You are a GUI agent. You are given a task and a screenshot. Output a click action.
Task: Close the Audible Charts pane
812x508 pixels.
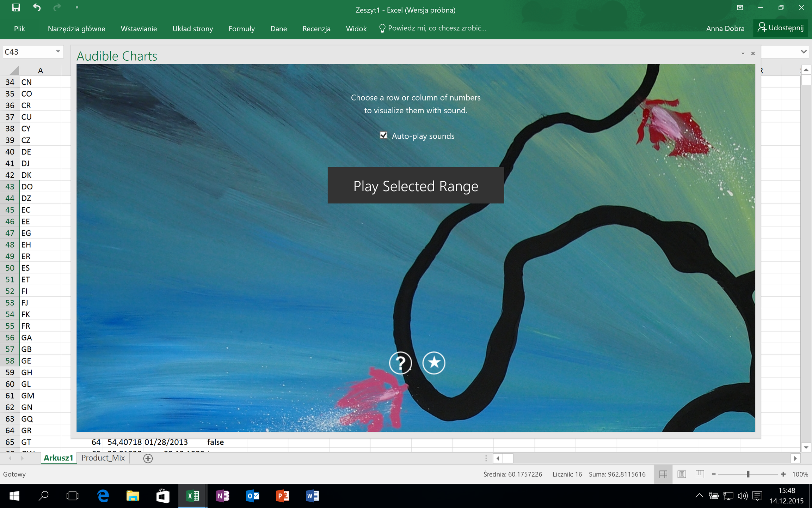(753, 54)
